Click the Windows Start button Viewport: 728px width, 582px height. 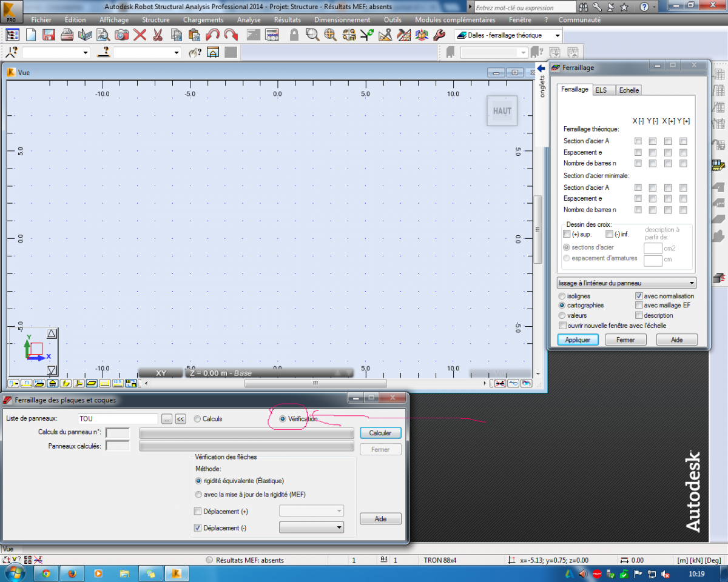coord(14,573)
